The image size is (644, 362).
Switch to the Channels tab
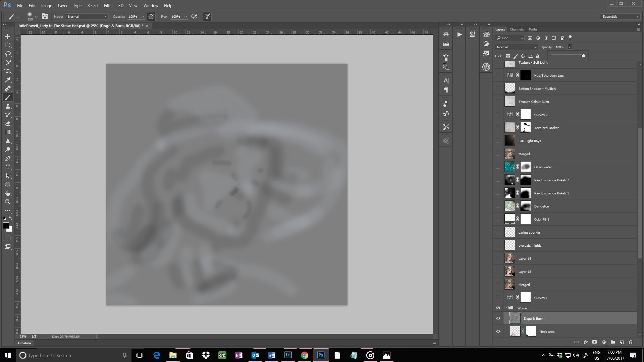click(x=516, y=29)
